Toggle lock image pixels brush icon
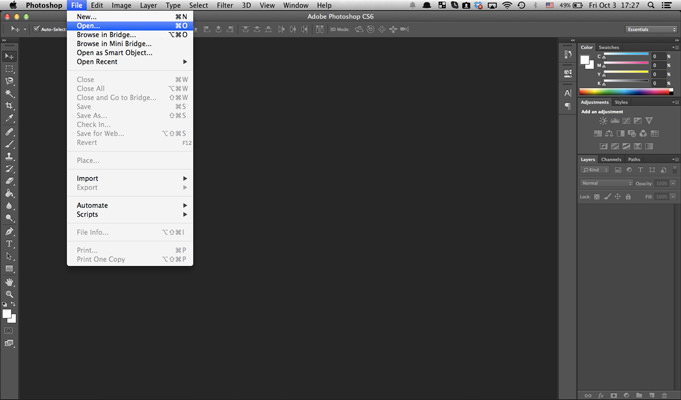Viewport: 681px width, 400px height. [x=607, y=197]
